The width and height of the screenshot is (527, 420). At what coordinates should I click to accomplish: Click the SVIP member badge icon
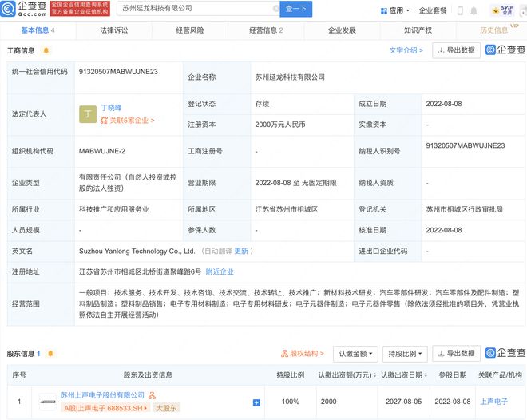pyautogui.click(x=502, y=10)
